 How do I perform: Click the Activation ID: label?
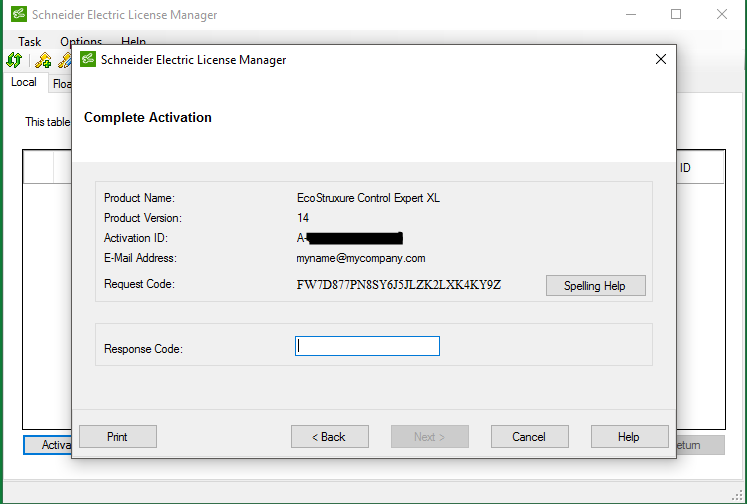[x=136, y=238]
